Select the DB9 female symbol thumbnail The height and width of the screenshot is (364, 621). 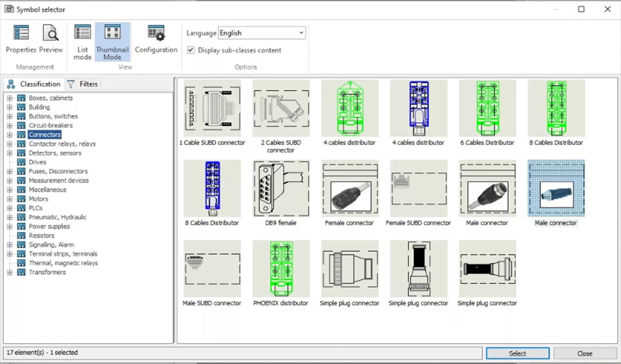coord(281,188)
